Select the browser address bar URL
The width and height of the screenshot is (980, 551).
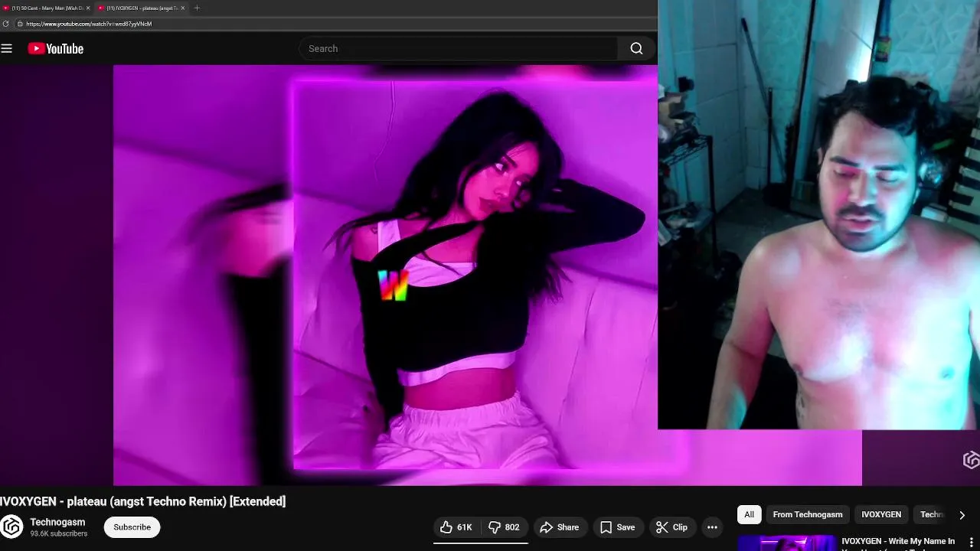click(89, 24)
